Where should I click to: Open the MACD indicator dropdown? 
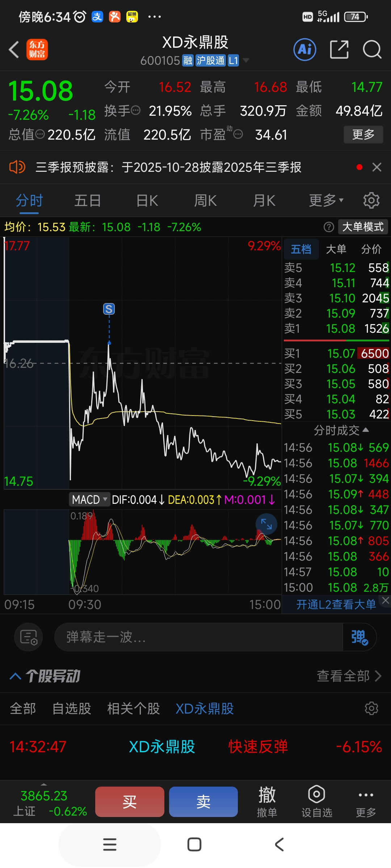point(89,499)
